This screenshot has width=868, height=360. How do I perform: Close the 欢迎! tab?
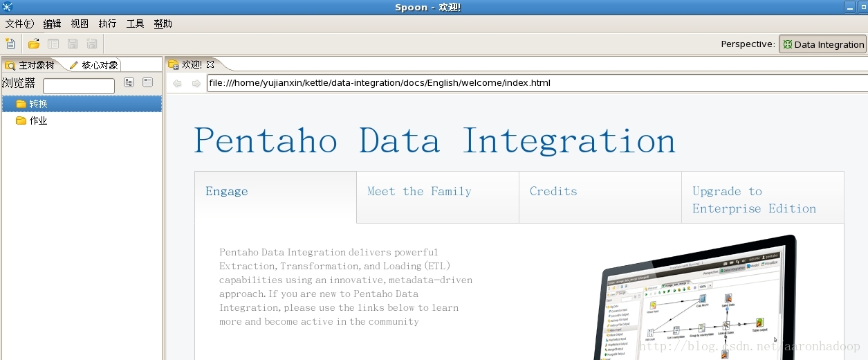point(211,64)
